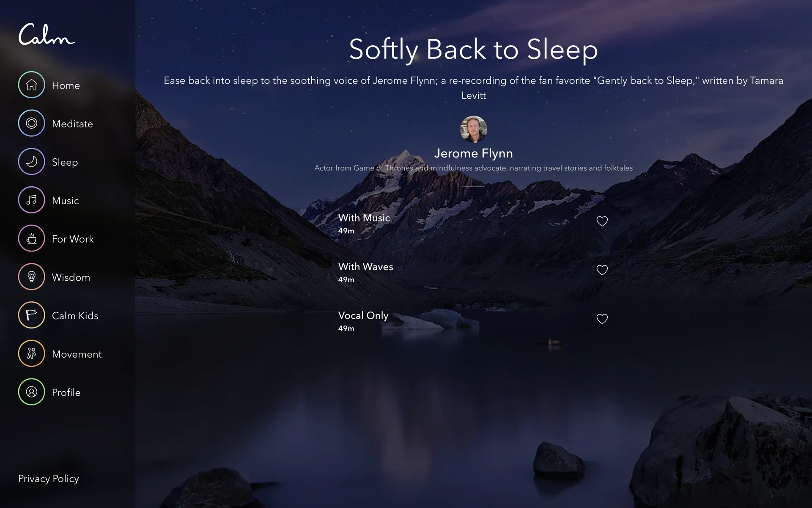812x508 pixels.
Task: Favorite the With Waves track heart
Action: (x=602, y=270)
